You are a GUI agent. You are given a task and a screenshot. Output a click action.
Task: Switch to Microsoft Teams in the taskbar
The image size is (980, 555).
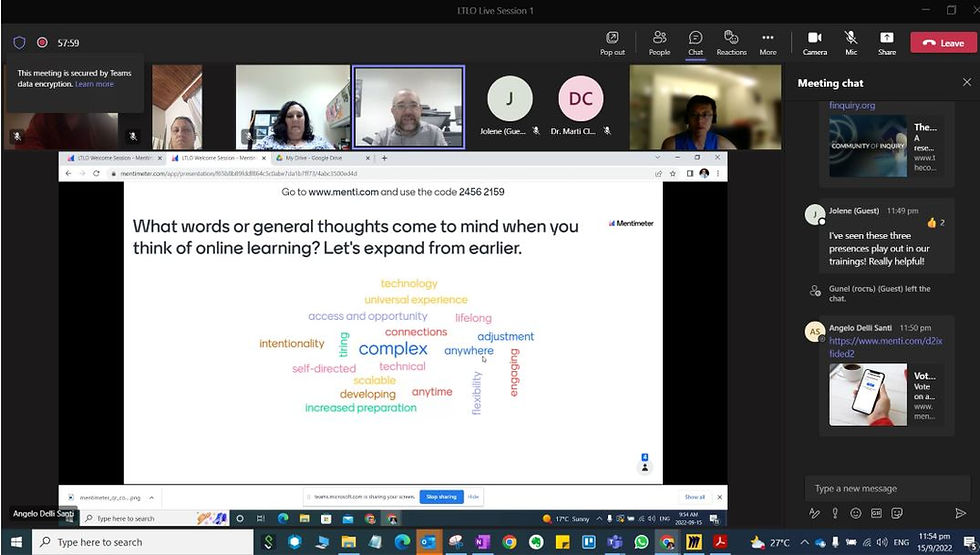pyautogui.click(x=615, y=542)
